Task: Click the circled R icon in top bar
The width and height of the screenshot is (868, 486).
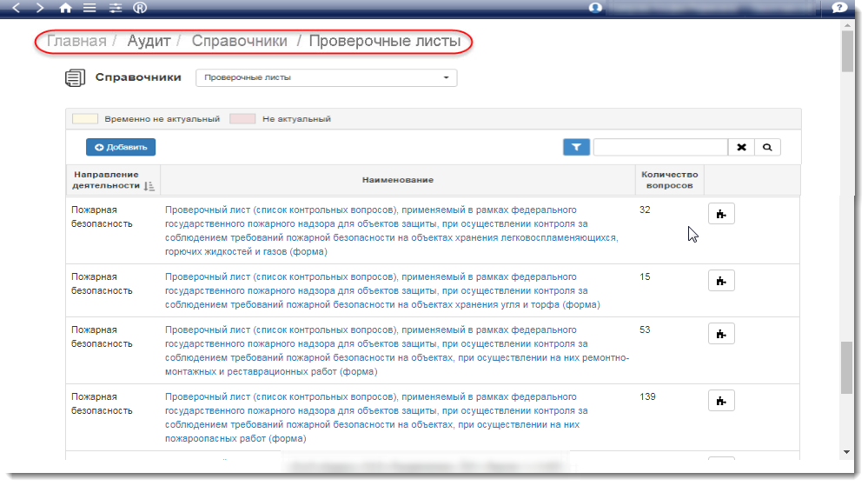Action: tap(140, 8)
